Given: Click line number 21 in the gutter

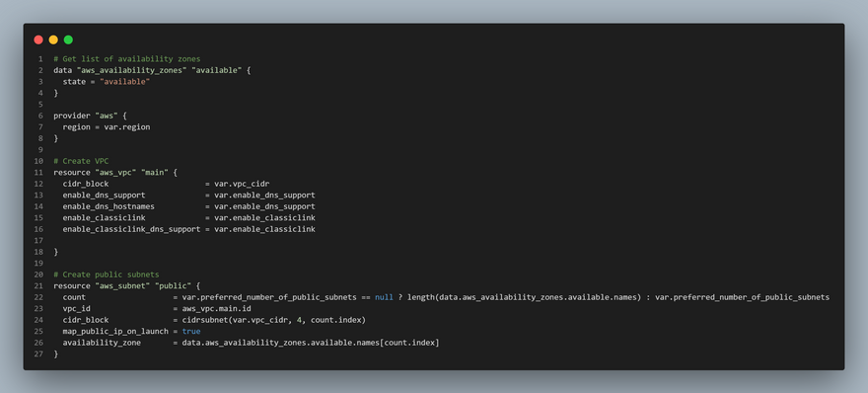Looking at the screenshot, I should (x=38, y=286).
